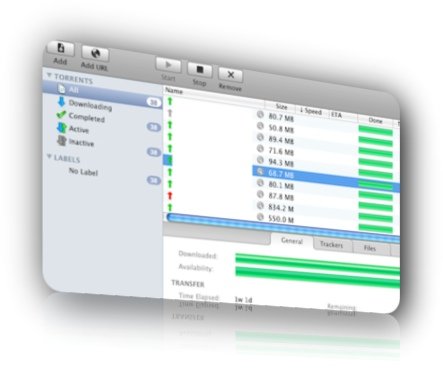Image resolution: width=443 pixels, height=376 pixels.
Task: Sort by the Speed column header
Action: coord(311,111)
